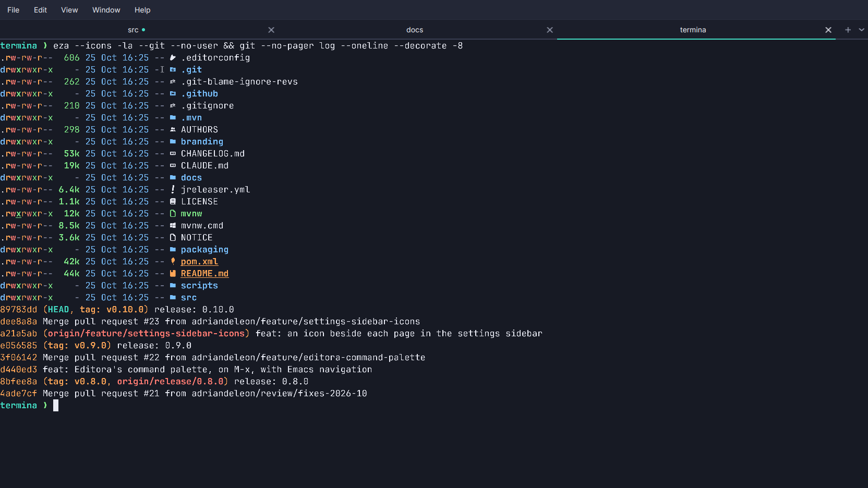This screenshot has width=868, height=488.
Task: Click the mvnw.cmd filename
Action: click(x=202, y=226)
